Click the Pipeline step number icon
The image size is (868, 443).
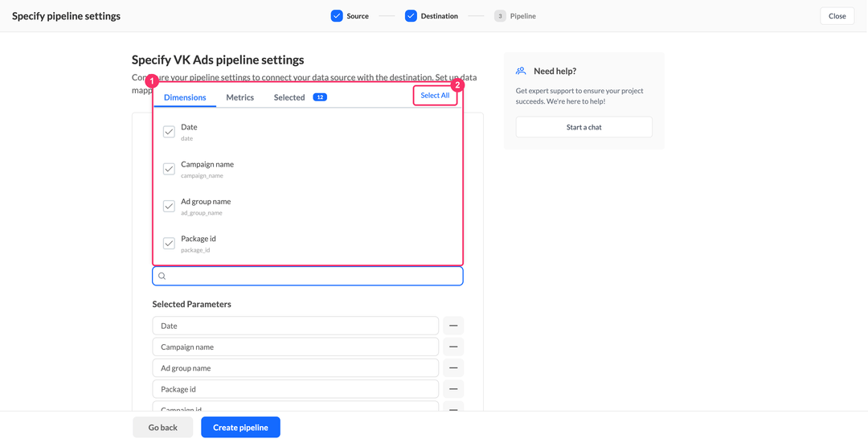(500, 16)
